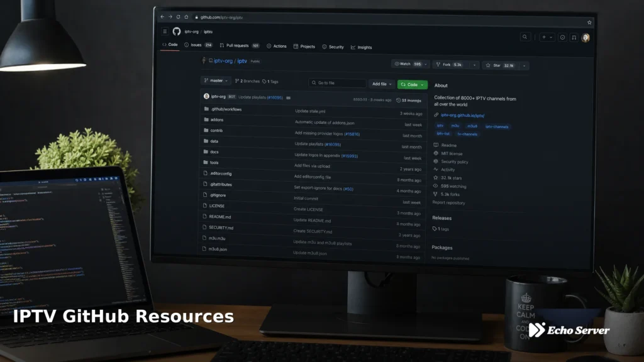Open the create new plus dropdown
This screenshot has width=644, height=362.
click(547, 37)
